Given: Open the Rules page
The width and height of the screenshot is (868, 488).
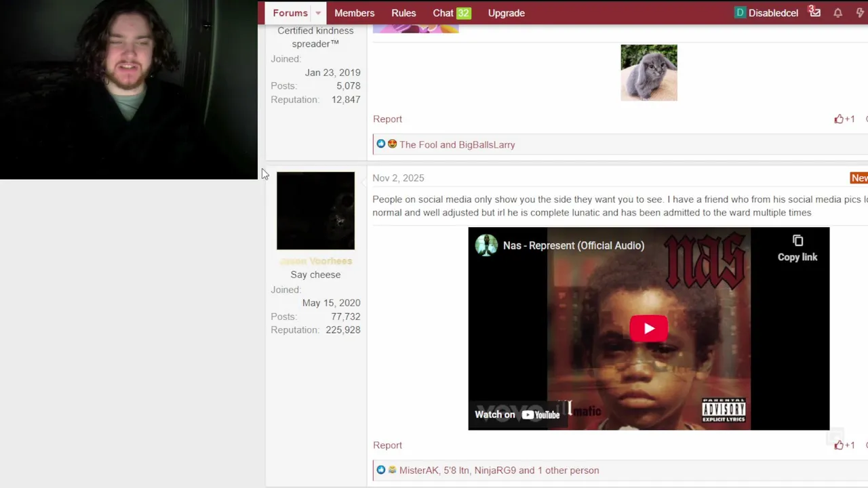Looking at the screenshot, I should (x=403, y=13).
